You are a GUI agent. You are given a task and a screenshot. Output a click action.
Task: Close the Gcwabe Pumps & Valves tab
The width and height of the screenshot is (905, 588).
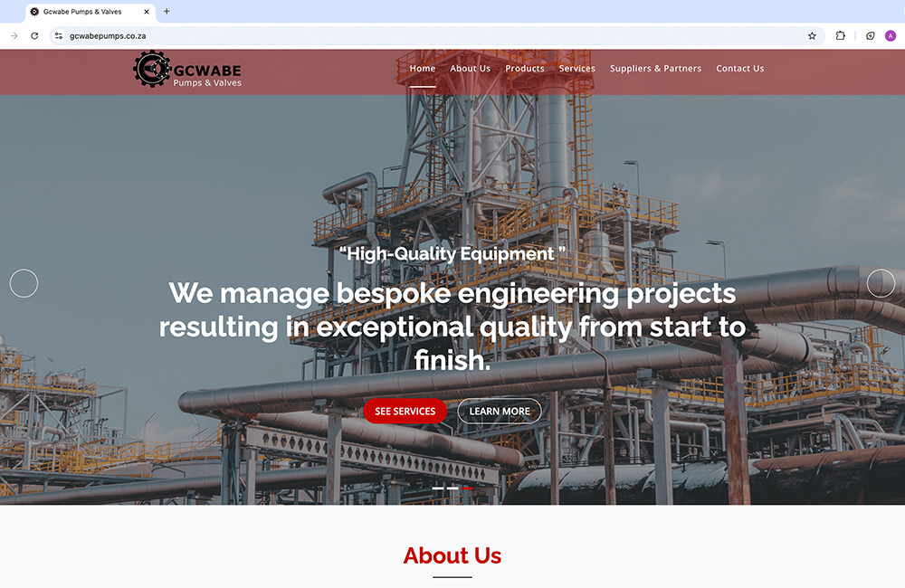click(x=147, y=12)
